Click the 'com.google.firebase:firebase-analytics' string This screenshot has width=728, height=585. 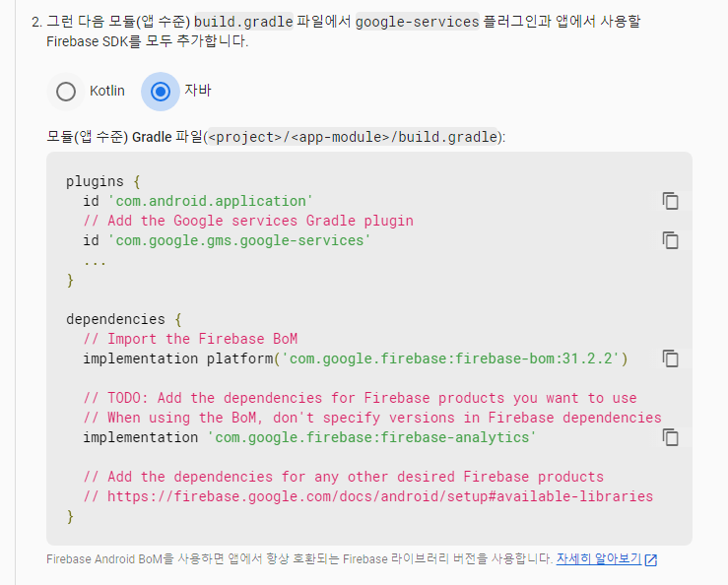click(x=371, y=437)
